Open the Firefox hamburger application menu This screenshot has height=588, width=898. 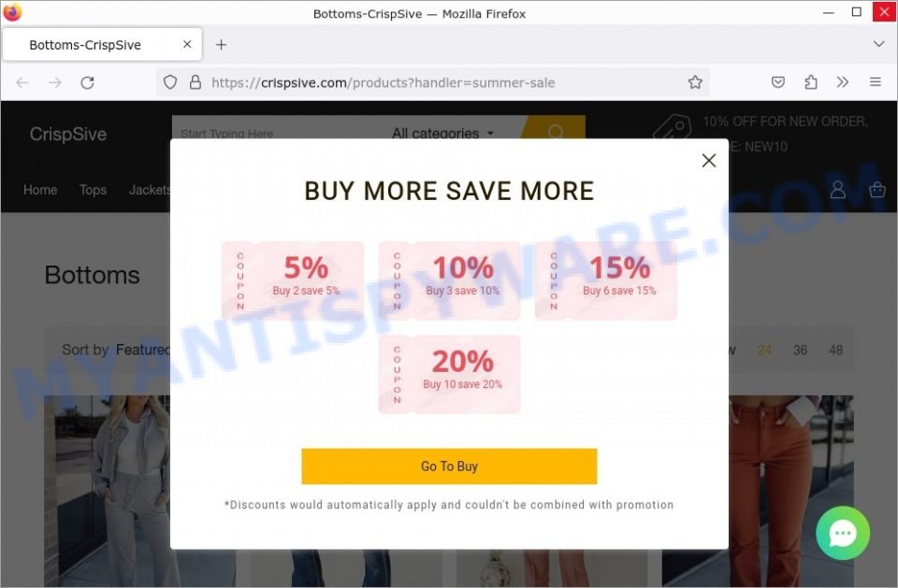coord(876,82)
